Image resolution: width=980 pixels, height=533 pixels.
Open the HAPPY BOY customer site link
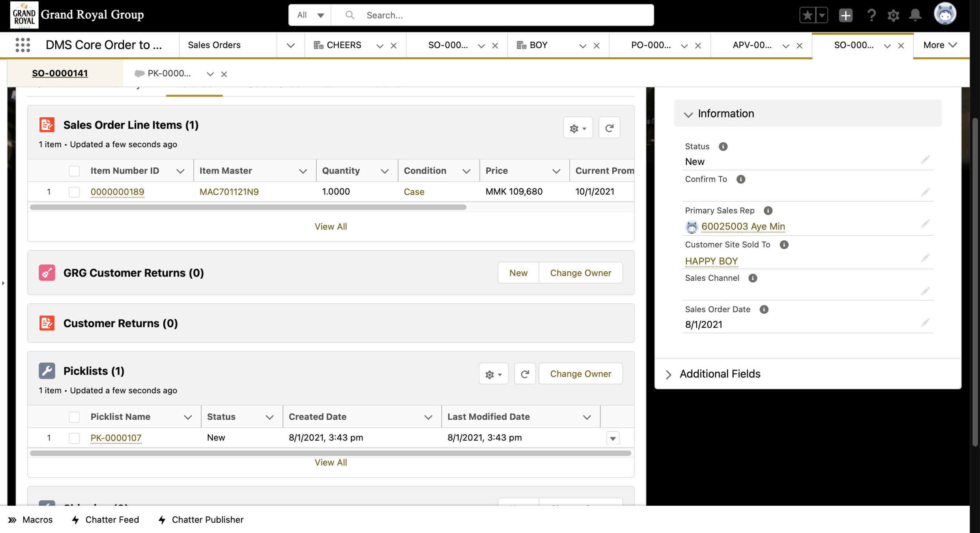tap(711, 261)
